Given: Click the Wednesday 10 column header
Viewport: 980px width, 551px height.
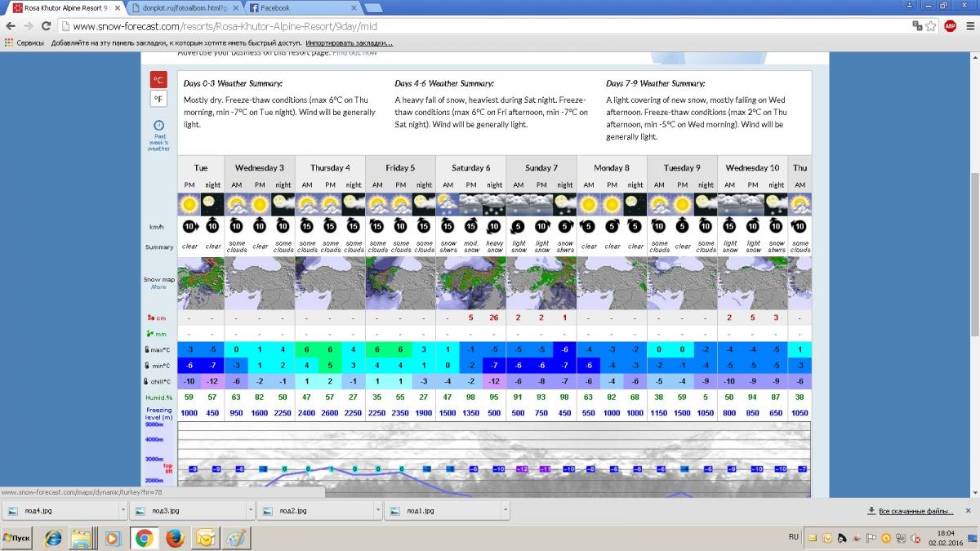Looking at the screenshot, I should tap(752, 168).
